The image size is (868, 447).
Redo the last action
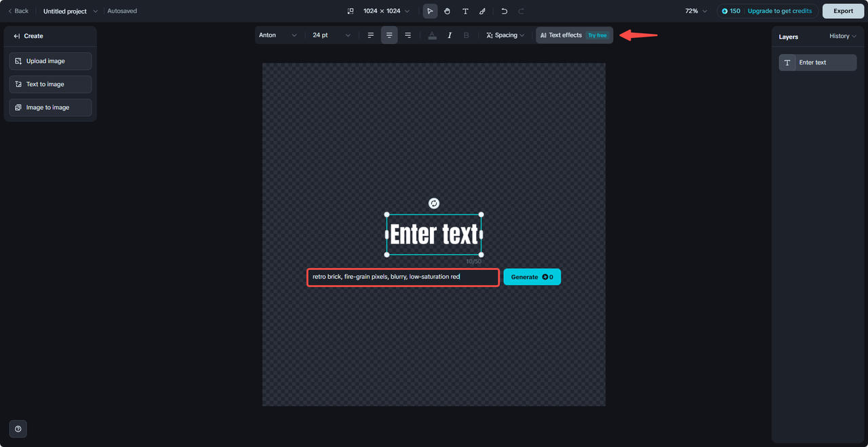click(521, 11)
